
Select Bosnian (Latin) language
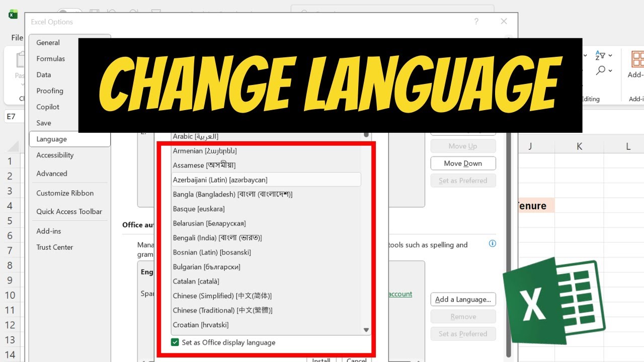pyautogui.click(x=266, y=252)
